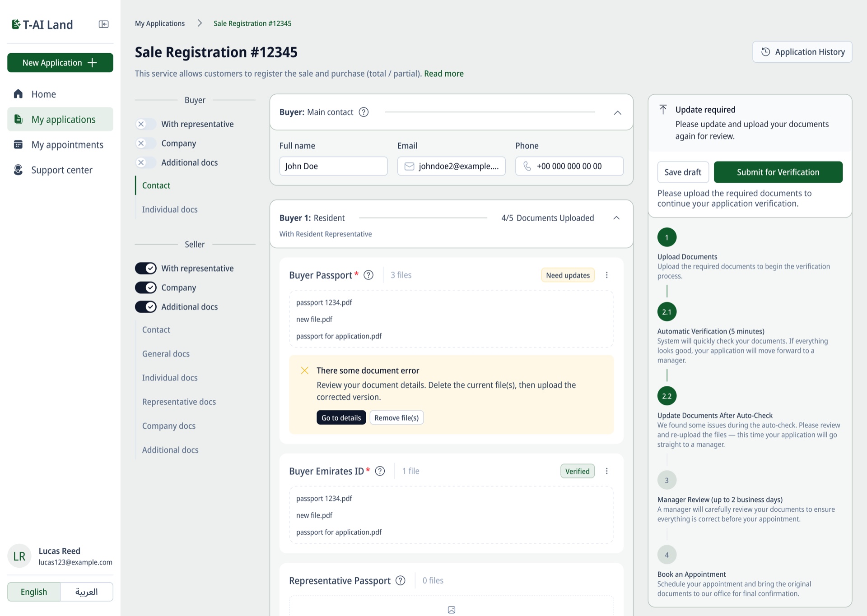Image resolution: width=867 pixels, height=616 pixels.
Task: Click the help icon next to Buyer Emirates ID
Action: tap(380, 471)
